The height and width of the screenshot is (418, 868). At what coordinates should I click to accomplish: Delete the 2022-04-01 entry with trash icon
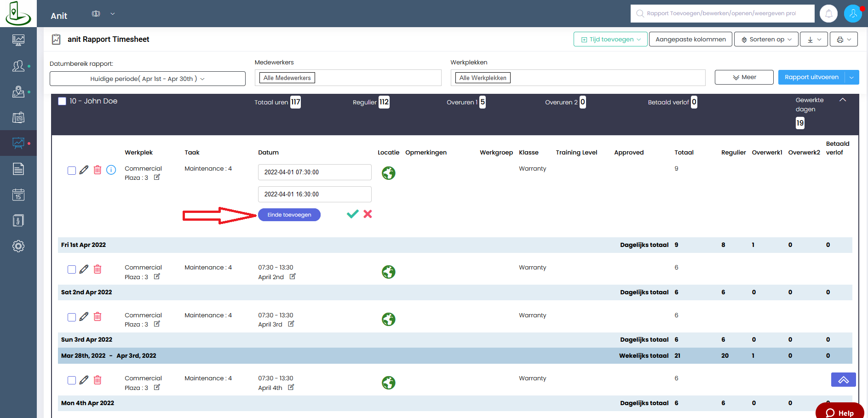(x=98, y=170)
